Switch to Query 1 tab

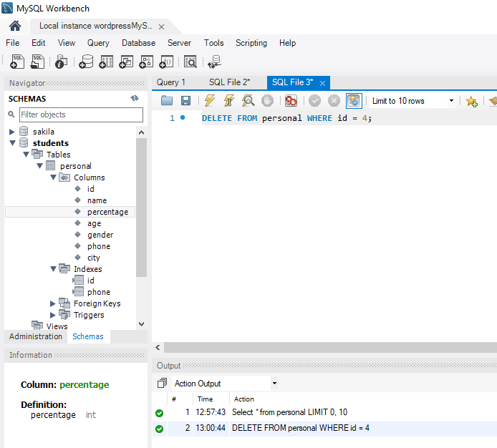[x=171, y=82]
